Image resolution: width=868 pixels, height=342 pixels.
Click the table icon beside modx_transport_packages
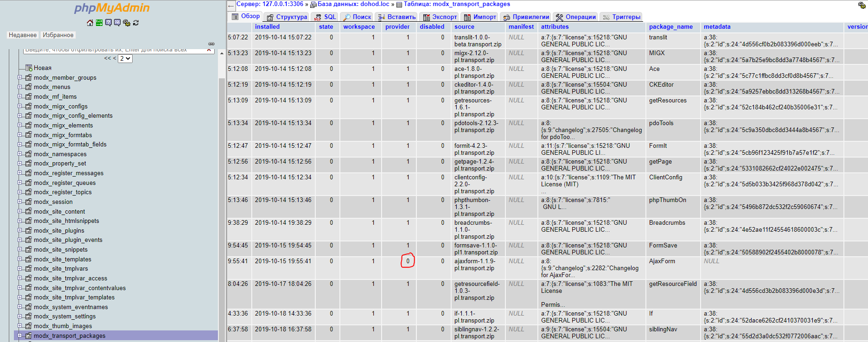click(x=29, y=336)
